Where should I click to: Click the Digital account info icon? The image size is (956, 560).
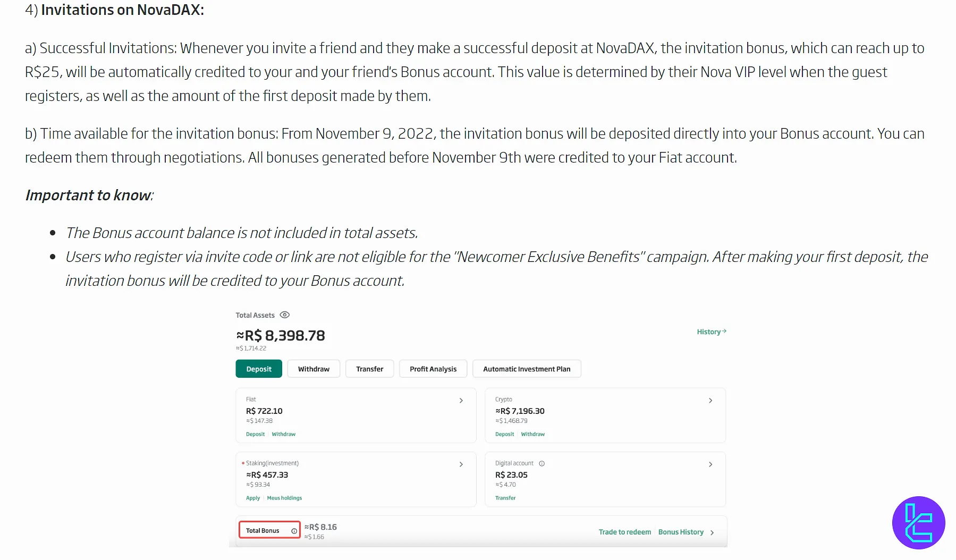[x=542, y=464]
